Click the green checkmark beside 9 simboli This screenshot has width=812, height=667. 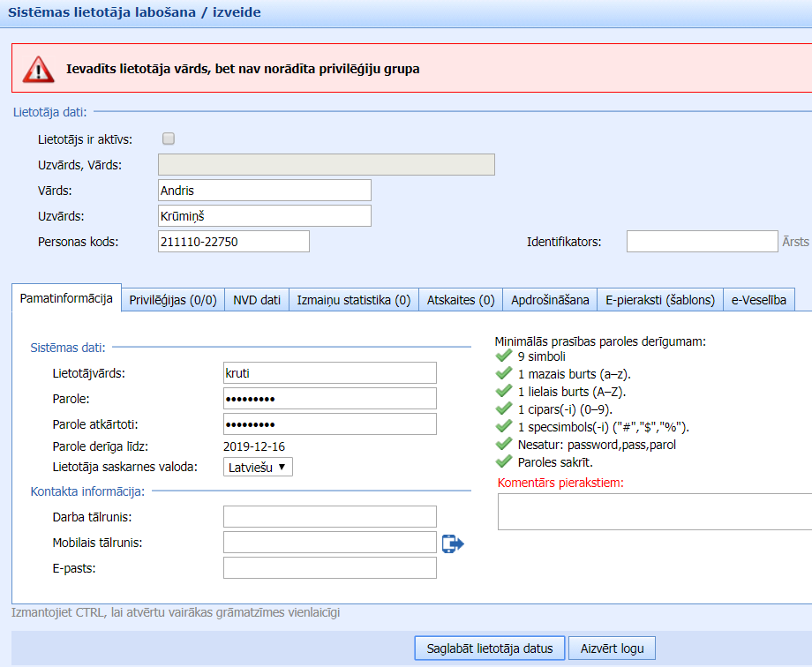click(504, 356)
